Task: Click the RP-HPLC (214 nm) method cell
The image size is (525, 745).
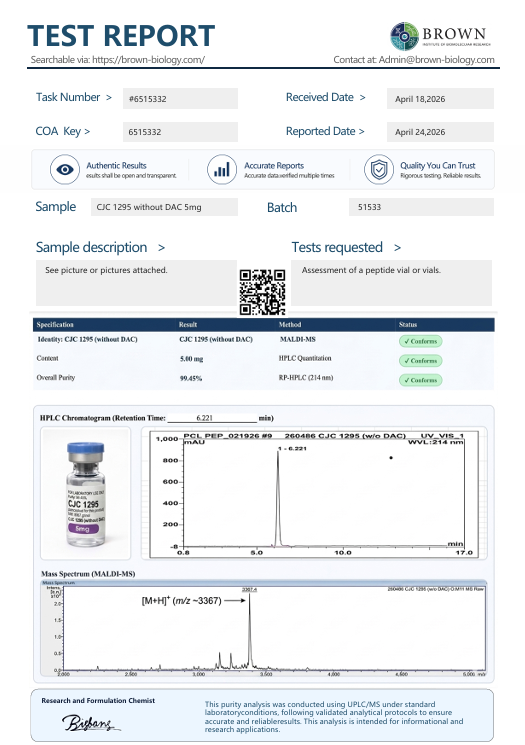Action: click(306, 378)
